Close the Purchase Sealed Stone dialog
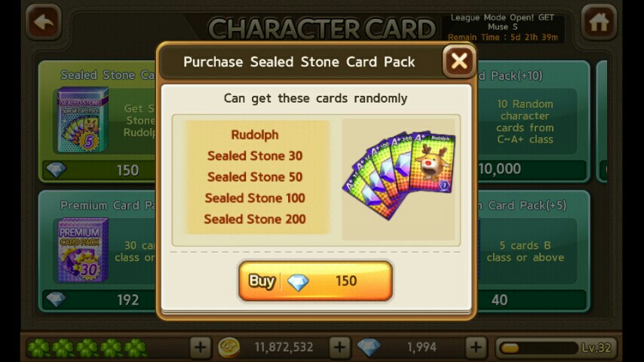The image size is (644, 362). [459, 62]
